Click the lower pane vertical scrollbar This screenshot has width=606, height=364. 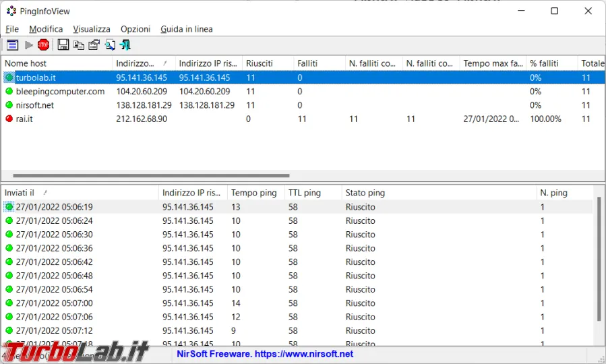599,256
